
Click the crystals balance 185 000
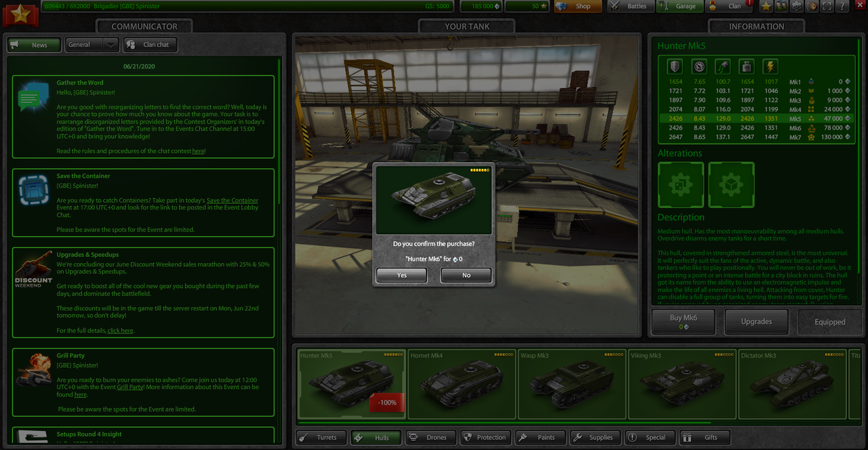pos(481,6)
